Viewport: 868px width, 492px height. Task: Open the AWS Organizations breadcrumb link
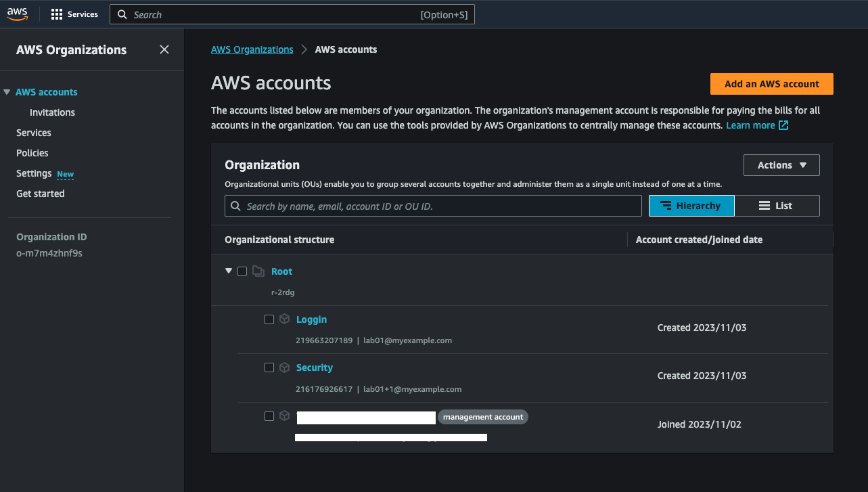point(252,49)
